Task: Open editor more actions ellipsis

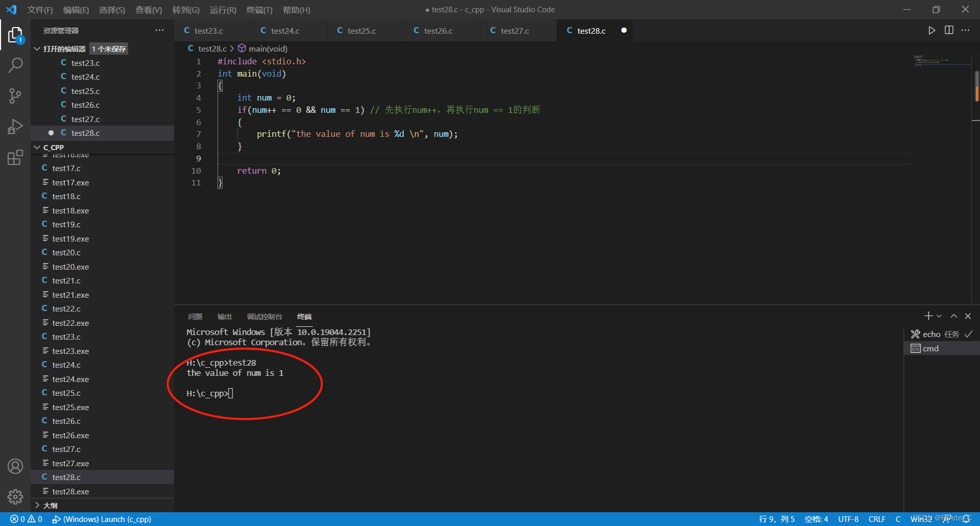Action: point(965,30)
